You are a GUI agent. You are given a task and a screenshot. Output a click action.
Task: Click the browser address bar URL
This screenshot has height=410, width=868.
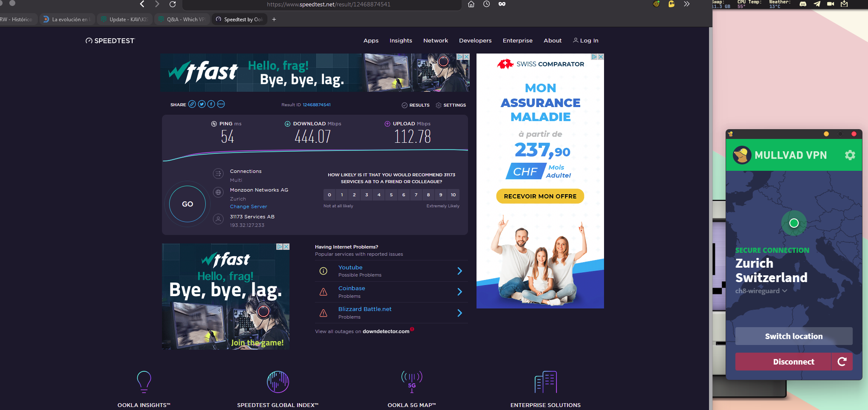328,5
